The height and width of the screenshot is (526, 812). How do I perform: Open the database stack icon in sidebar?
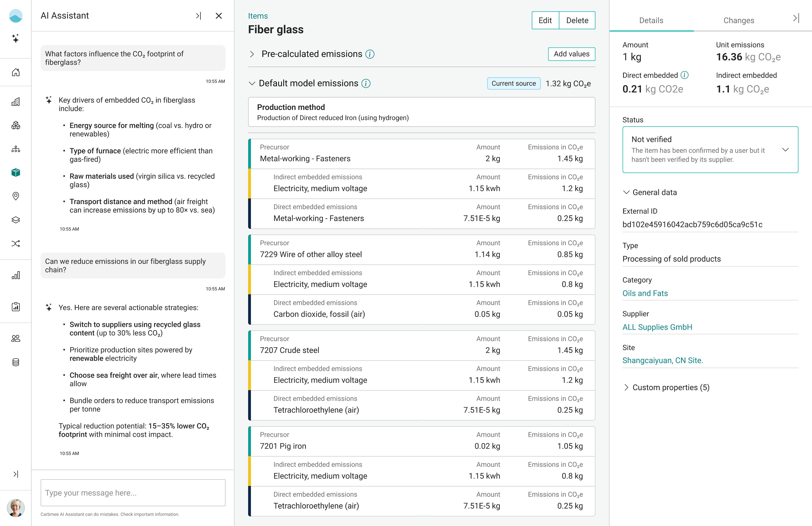pyautogui.click(x=16, y=362)
